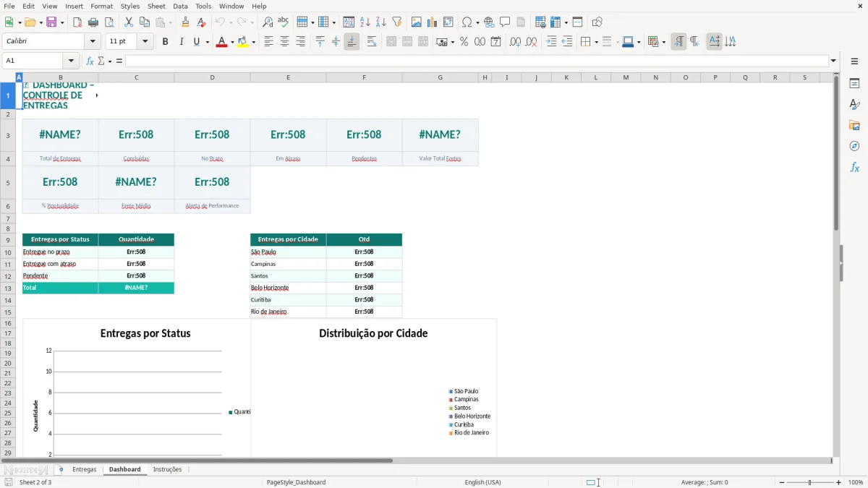
Task: Click the zoom slider handle
Action: tap(810, 482)
